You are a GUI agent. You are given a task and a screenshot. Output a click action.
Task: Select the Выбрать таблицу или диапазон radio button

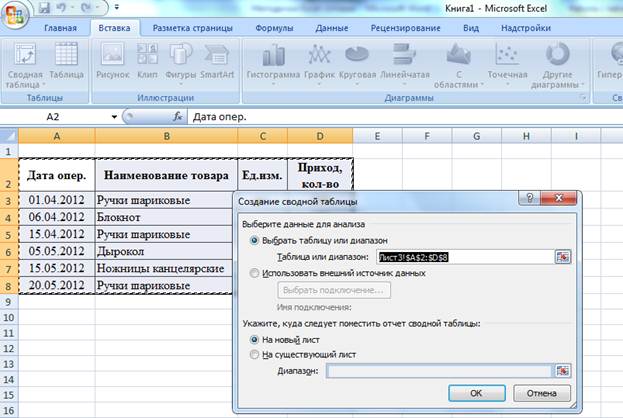pos(254,240)
